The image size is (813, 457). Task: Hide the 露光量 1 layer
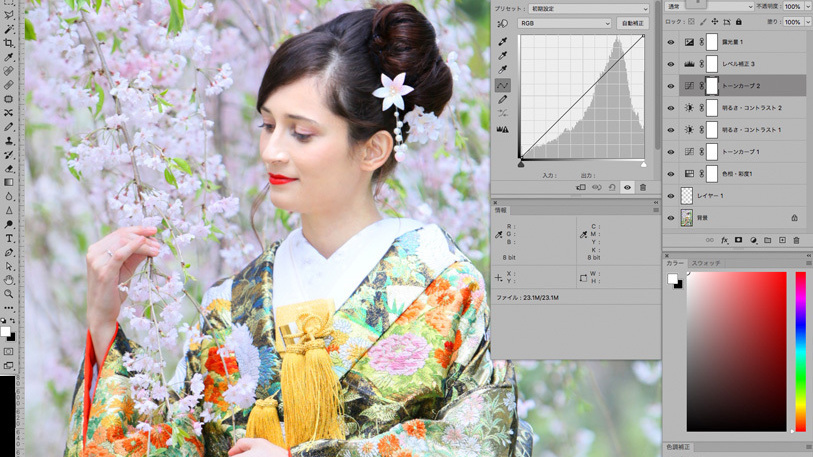(671, 43)
